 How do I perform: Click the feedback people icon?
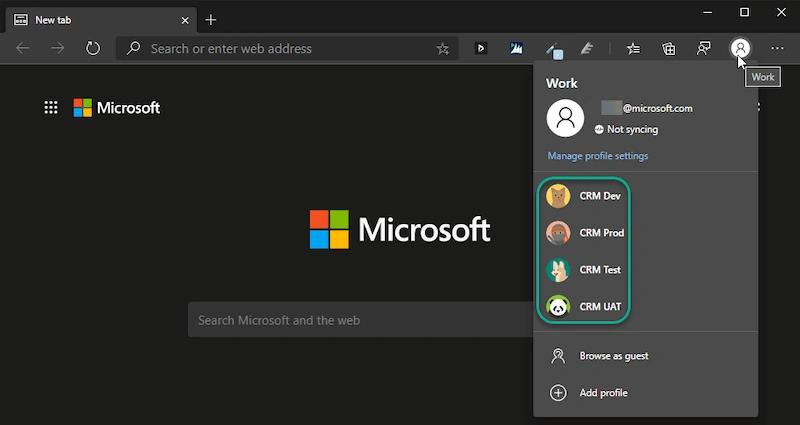(x=704, y=48)
